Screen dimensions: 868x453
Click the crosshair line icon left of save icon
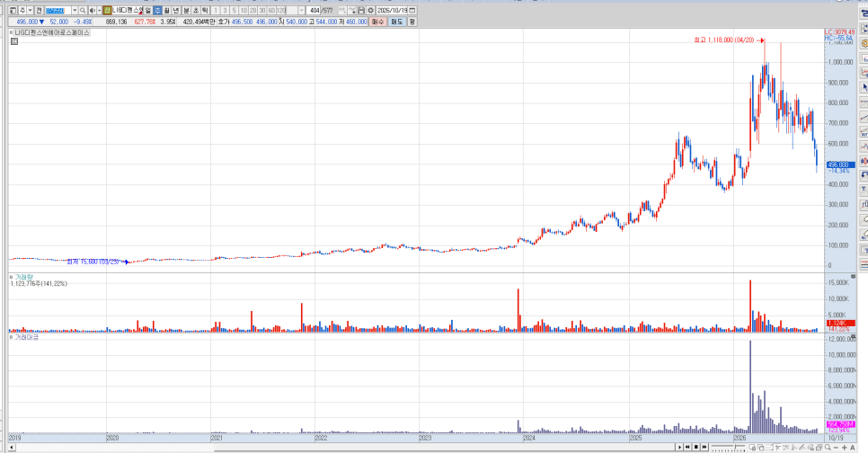tap(352, 10)
